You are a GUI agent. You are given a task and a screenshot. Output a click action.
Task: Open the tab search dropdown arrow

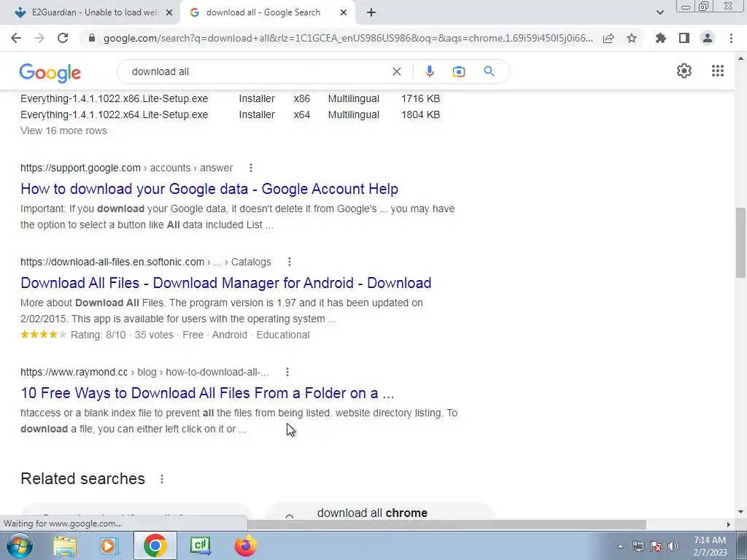coord(659,13)
